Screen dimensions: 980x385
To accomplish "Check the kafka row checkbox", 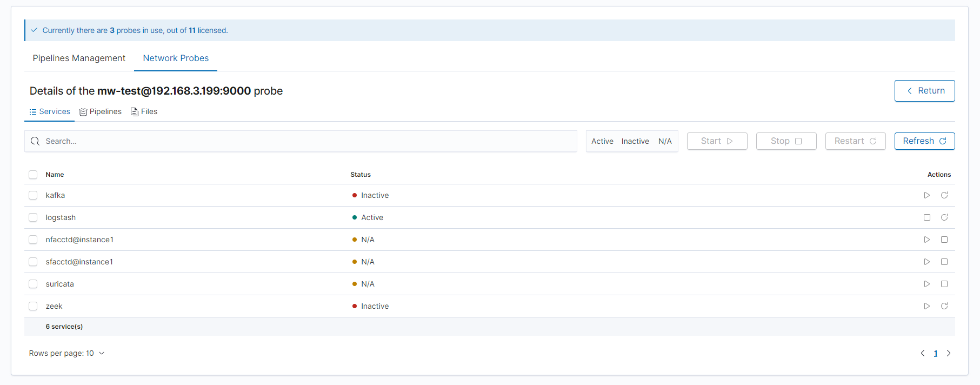I will (33, 195).
